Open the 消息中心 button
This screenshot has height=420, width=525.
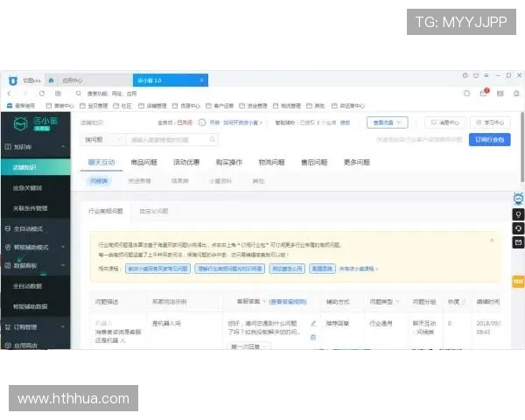pos(444,122)
